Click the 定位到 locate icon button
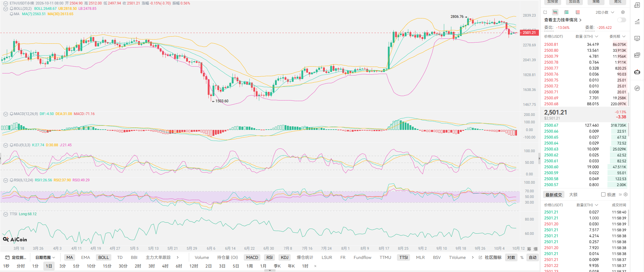Viewport: 644px width, 272px height. (16, 257)
